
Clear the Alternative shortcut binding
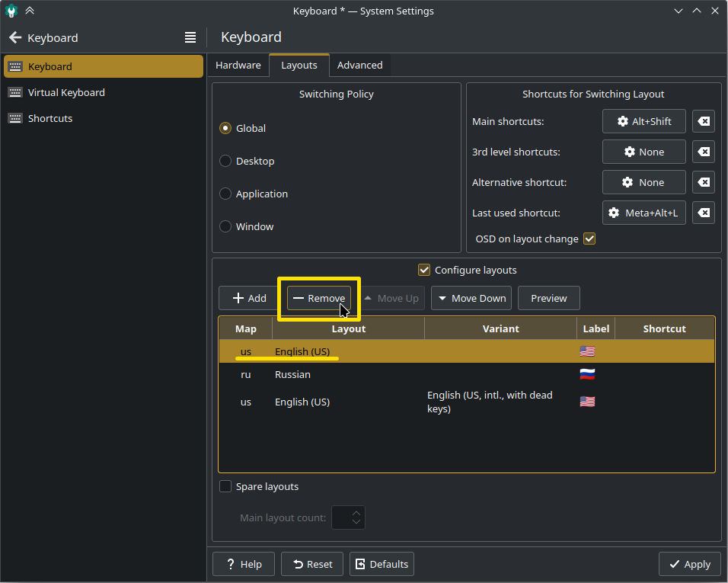(704, 183)
